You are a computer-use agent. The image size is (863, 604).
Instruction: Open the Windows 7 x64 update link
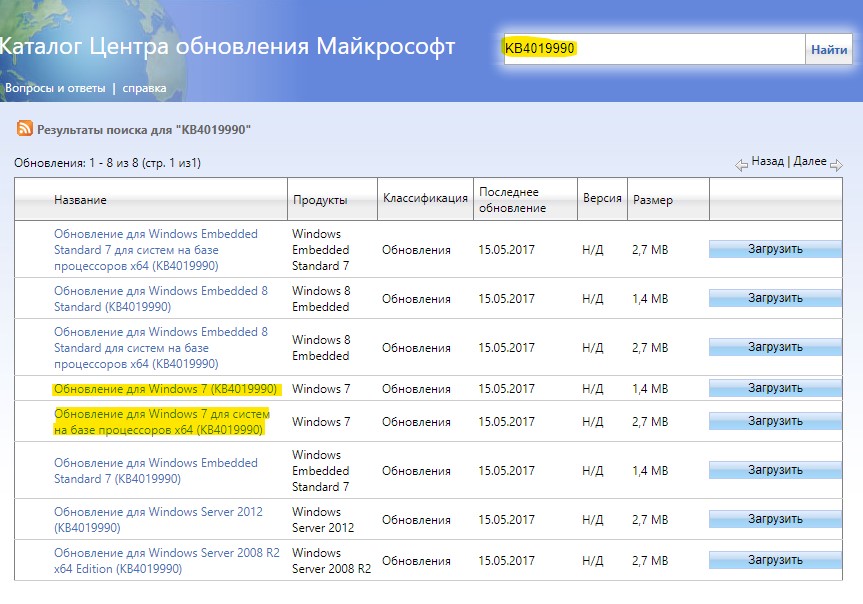pos(162,422)
